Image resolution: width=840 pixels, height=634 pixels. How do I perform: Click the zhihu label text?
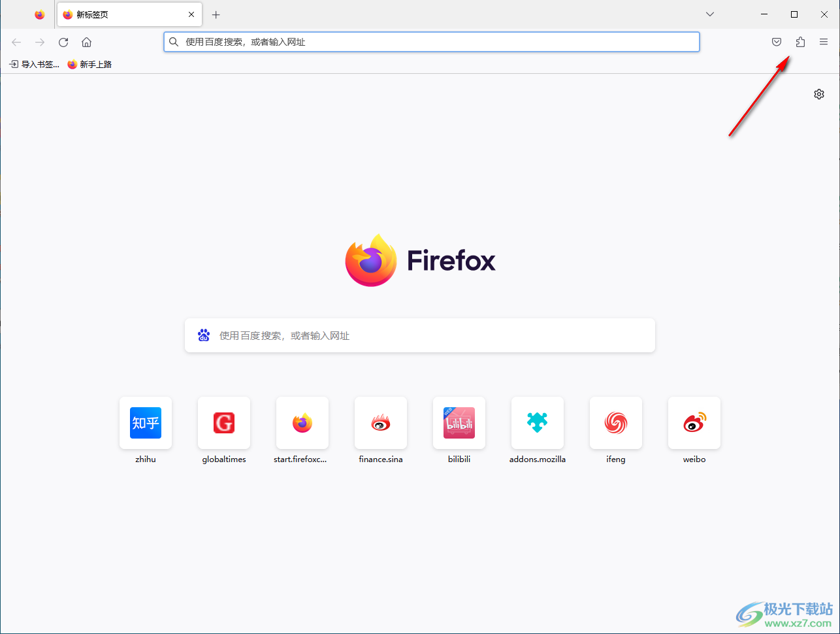tap(146, 459)
